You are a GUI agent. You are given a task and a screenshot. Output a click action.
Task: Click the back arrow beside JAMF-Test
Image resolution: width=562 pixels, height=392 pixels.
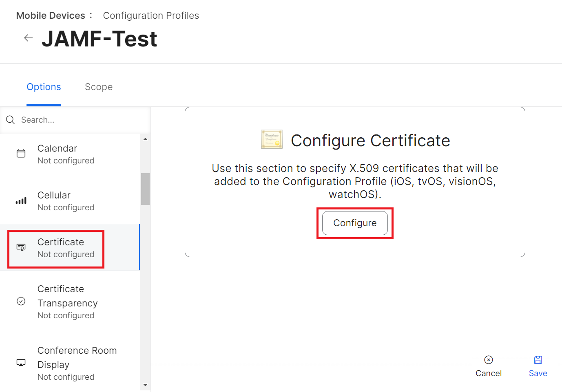tap(28, 38)
